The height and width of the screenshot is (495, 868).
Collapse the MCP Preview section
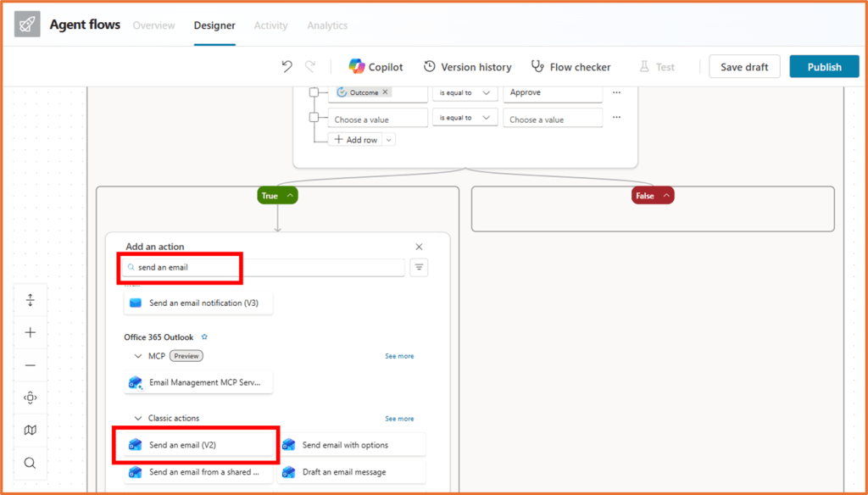[138, 356]
